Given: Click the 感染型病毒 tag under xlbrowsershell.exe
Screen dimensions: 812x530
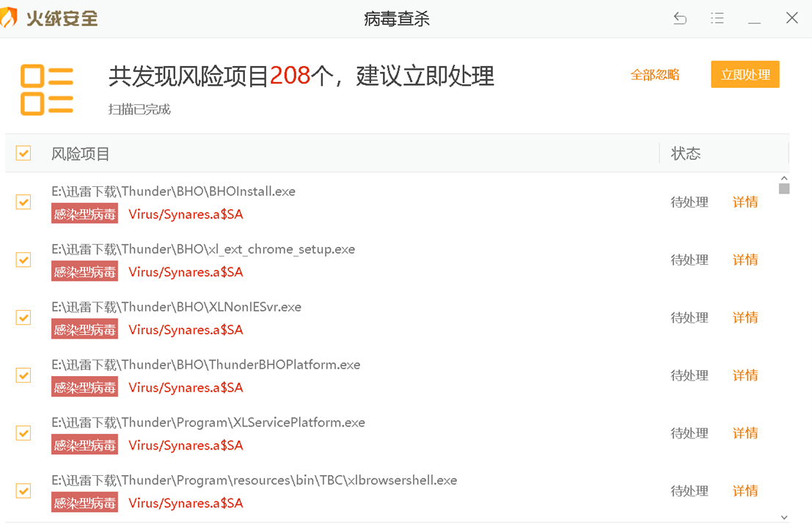Looking at the screenshot, I should (x=84, y=503).
